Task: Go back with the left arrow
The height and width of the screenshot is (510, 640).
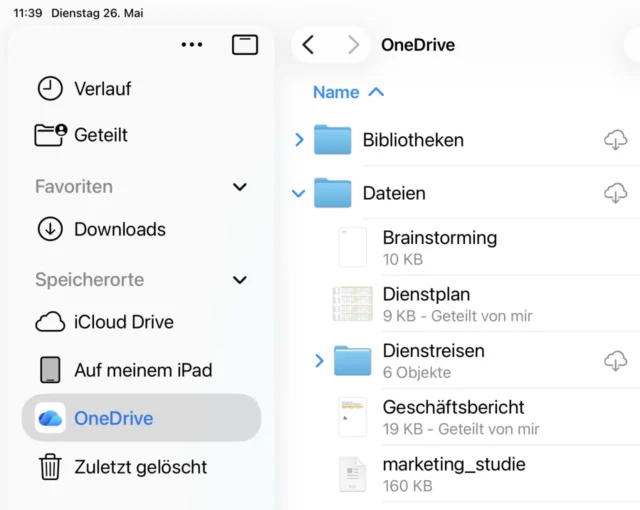Action: click(309, 44)
